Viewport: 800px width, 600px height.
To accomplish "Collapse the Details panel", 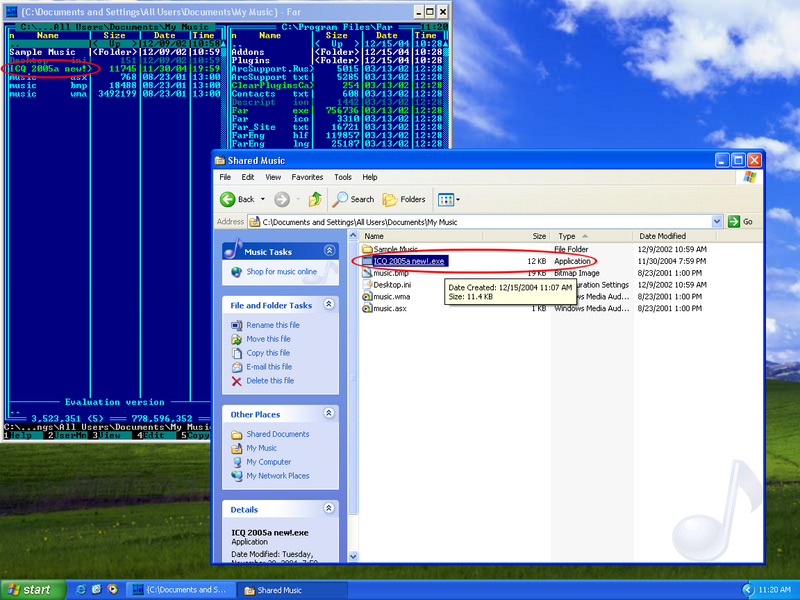I will click(x=329, y=508).
